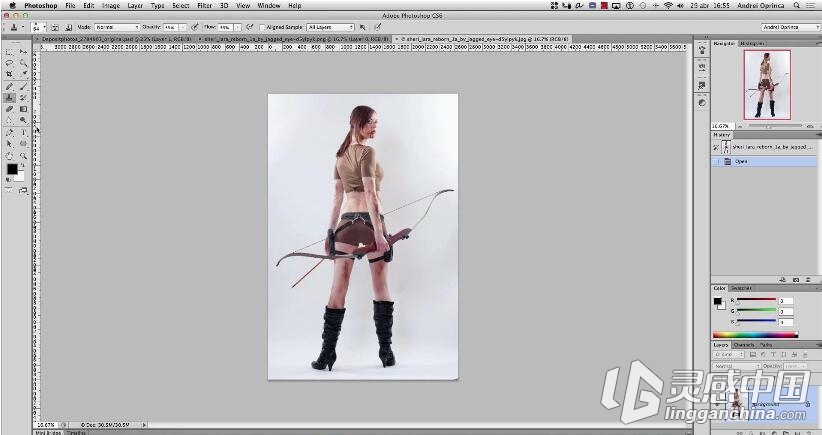Select the Pen tool
822x435 pixels.
[9, 133]
